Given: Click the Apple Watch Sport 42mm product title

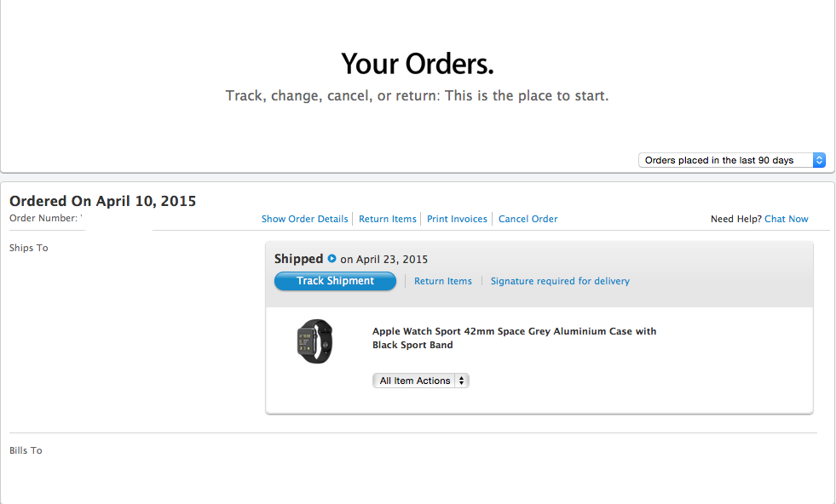Looking at the screenshot, I should click(514, 338).
